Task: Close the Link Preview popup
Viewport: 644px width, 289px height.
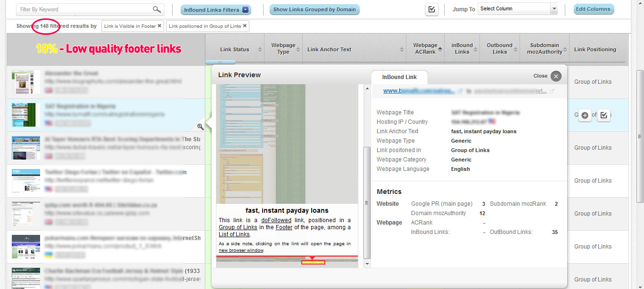Action: click(x=556, y=76)
